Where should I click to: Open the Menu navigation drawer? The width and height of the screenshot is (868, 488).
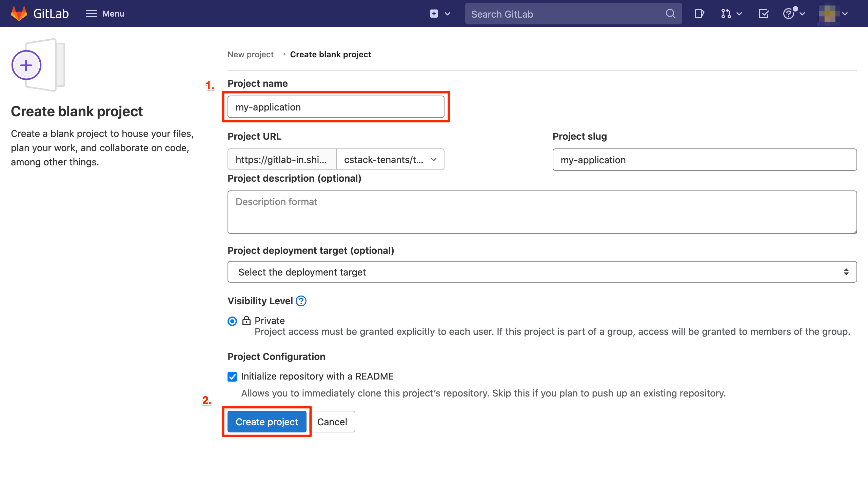[104, 14]
